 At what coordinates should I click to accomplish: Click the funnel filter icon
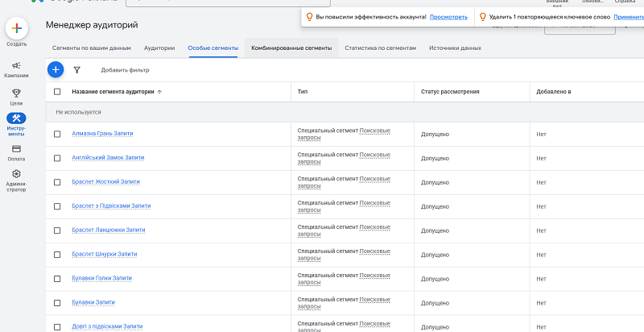coord(76,70)
